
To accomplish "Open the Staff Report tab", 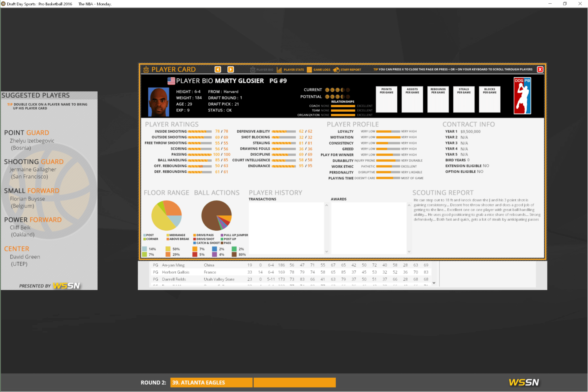I will (x=347, y=69).
